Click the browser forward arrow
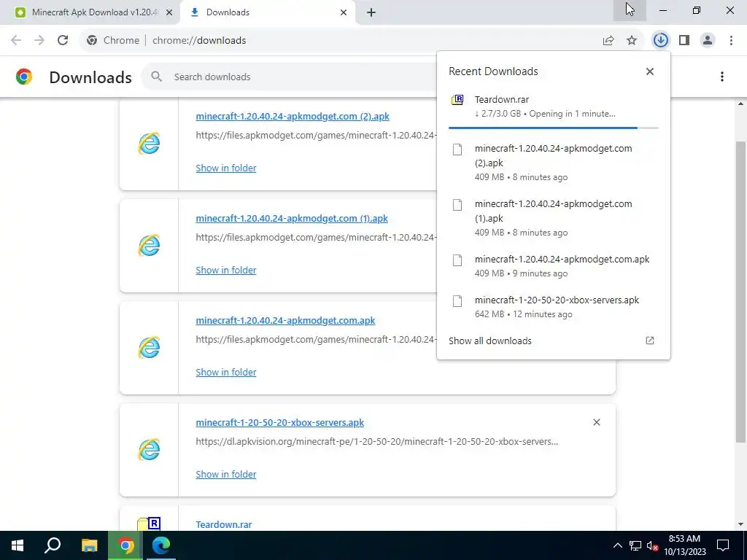The height and width of the screenshot is (560, 747). (x=39, y=41)
